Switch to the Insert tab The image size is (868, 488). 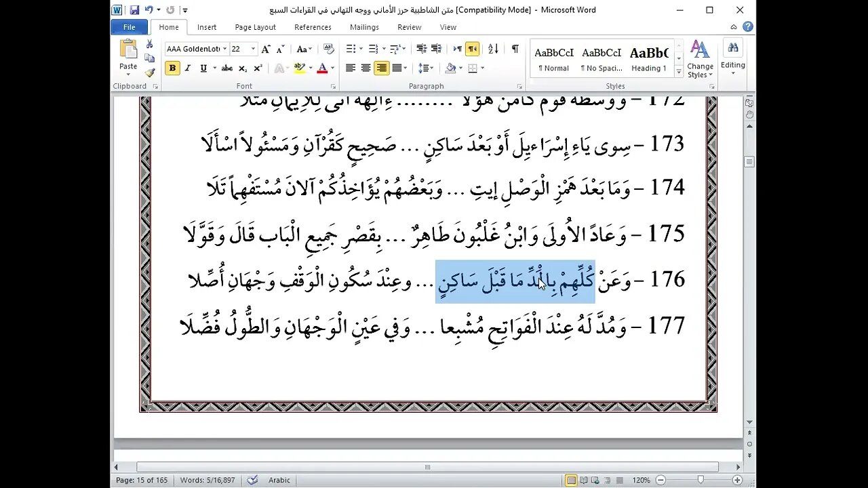(207, 27)
